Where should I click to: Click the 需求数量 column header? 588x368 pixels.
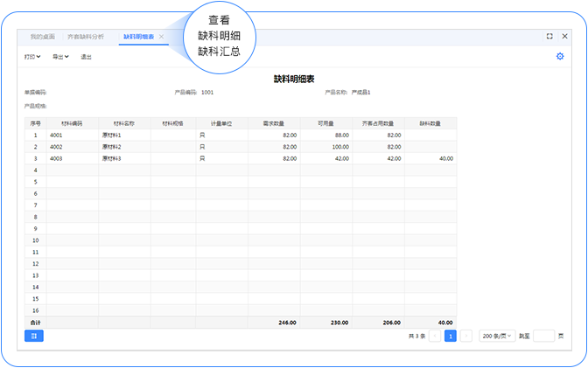(x=273, y=124)
